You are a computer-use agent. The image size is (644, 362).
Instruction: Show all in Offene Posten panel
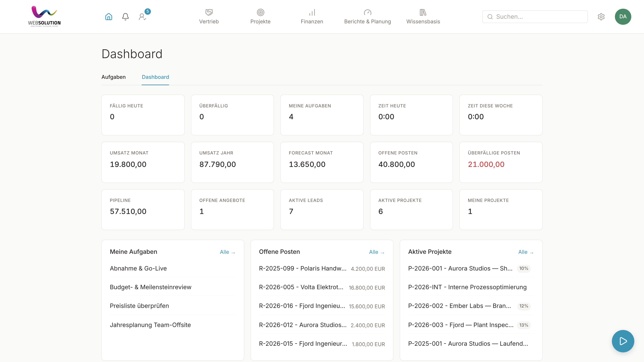377,252
